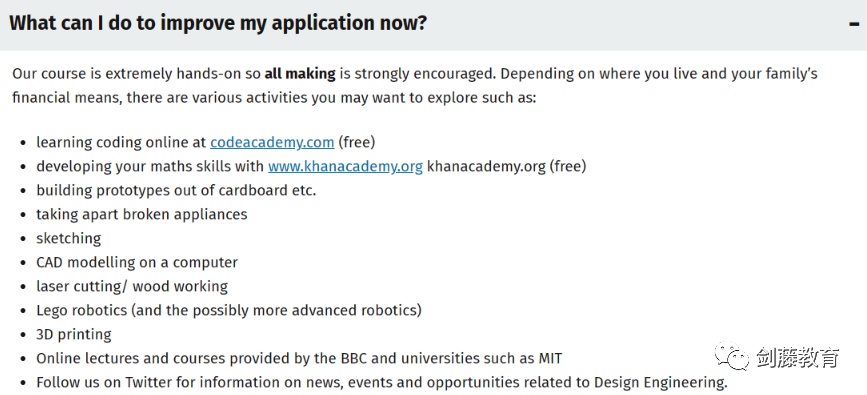Click the 'Online lectures and courses' item
The width and height of the screenshot is (867, 395).
299,358
